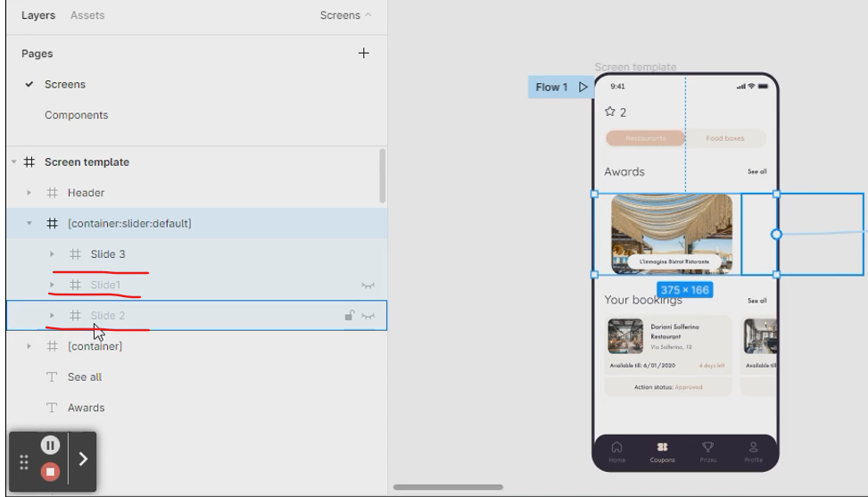Image resolution: width=868 pixels, height=497 pixels.
Task: Select the Header layer row
Action: click(x=196, y=193)
